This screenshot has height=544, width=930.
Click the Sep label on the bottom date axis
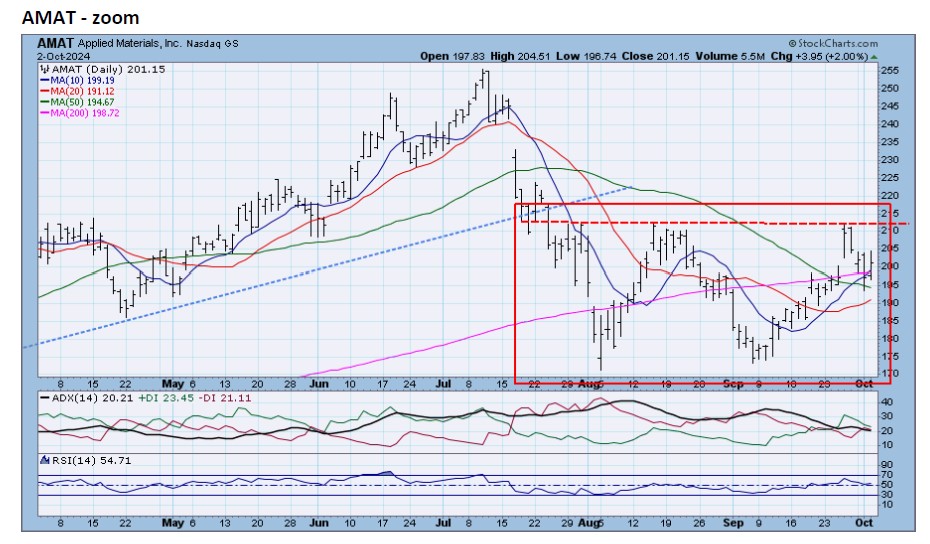pos(735,523)
